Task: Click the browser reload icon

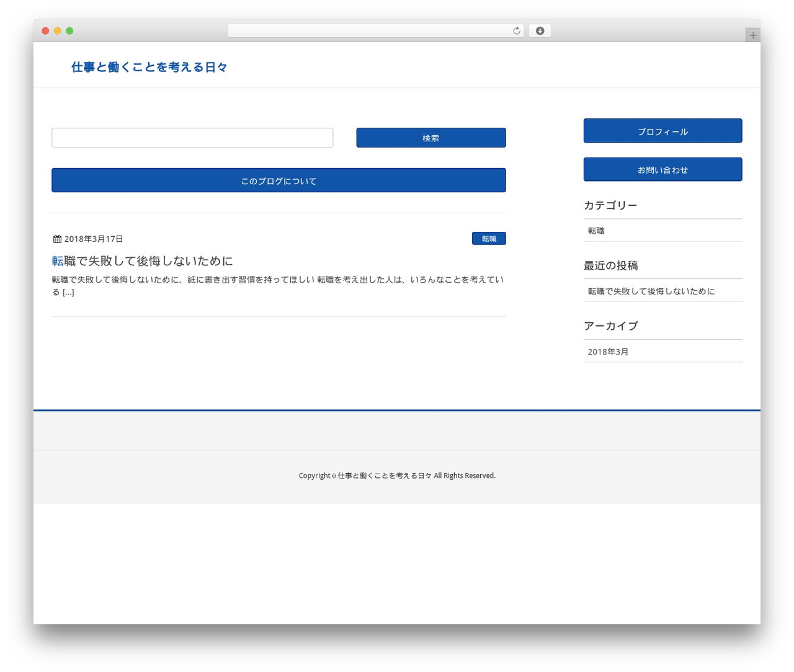Action: click(516, 31)
